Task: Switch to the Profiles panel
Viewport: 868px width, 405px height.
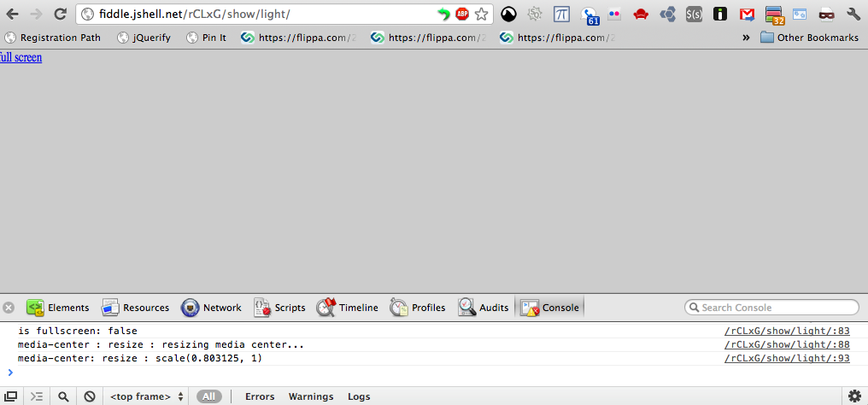Action: (x=418, y=308)
